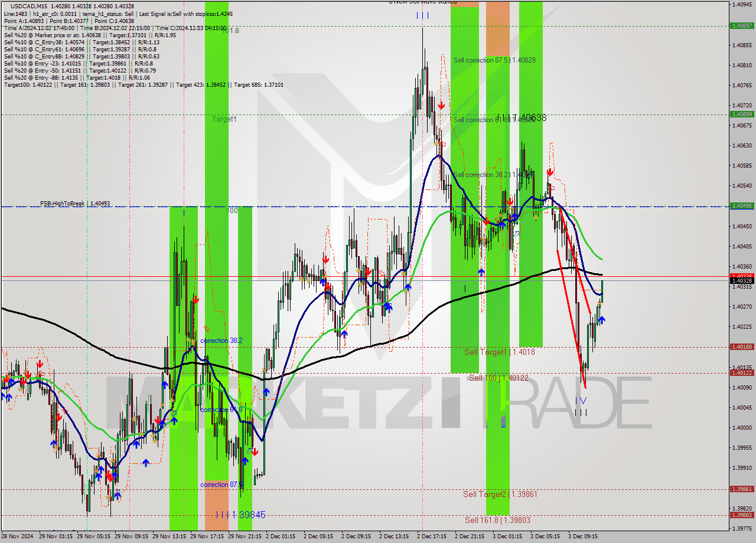Select the 'Sell Target2 | 1.39861' label
This screenshot has height=543, width=756.
(500, 494)
